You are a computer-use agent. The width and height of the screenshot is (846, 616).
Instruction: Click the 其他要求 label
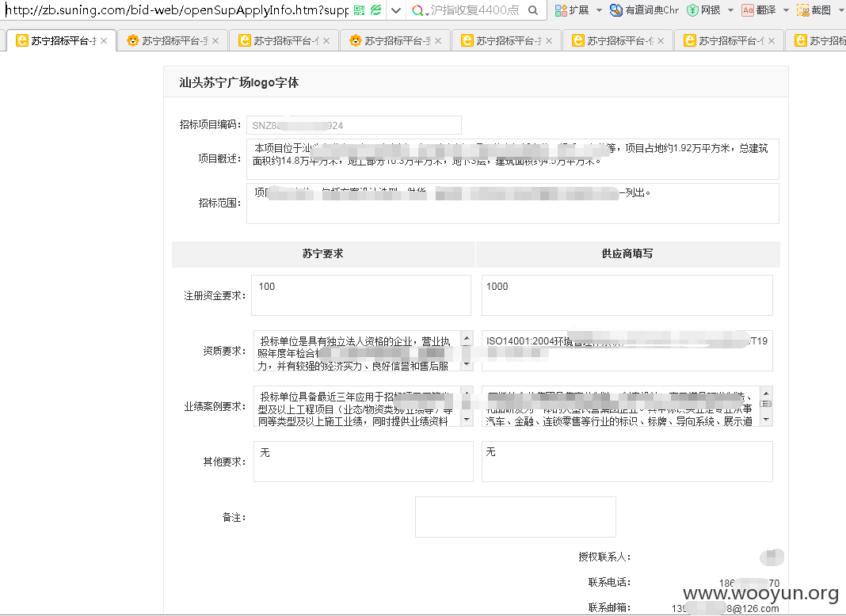pyautogui.click(x=224, y=462)
